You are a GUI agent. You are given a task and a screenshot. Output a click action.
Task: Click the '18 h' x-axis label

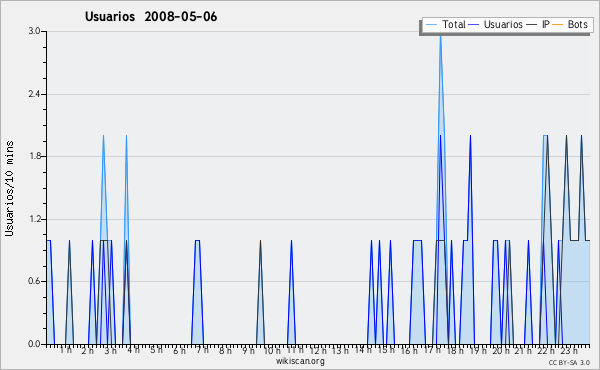tap(455, 350)
